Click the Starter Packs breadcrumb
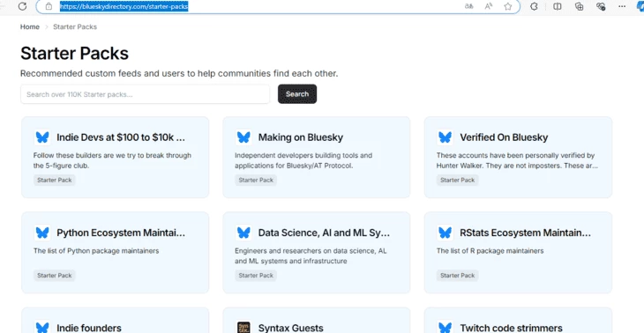644x333 pixels. [75, 26]
